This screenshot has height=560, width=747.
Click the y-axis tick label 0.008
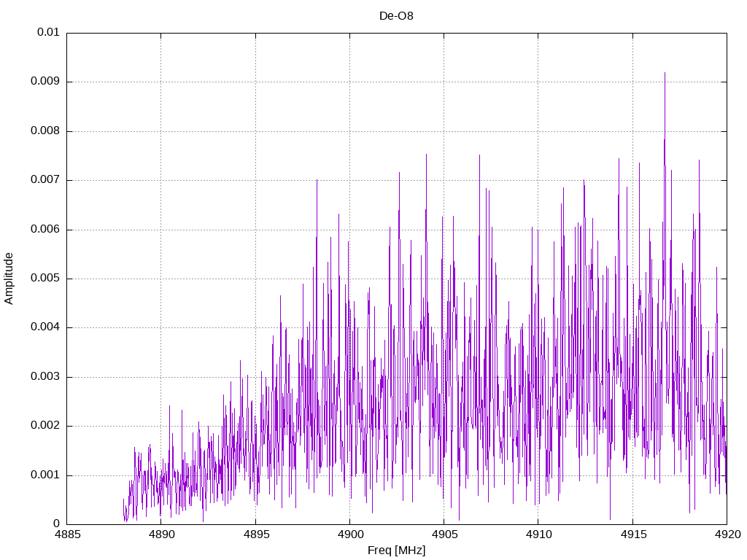click(45, 131)
